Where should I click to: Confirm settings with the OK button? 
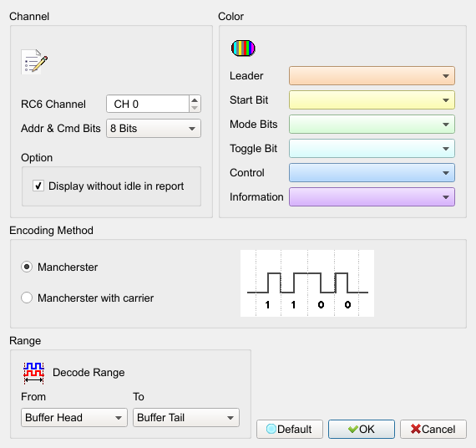tap(362, 429)
